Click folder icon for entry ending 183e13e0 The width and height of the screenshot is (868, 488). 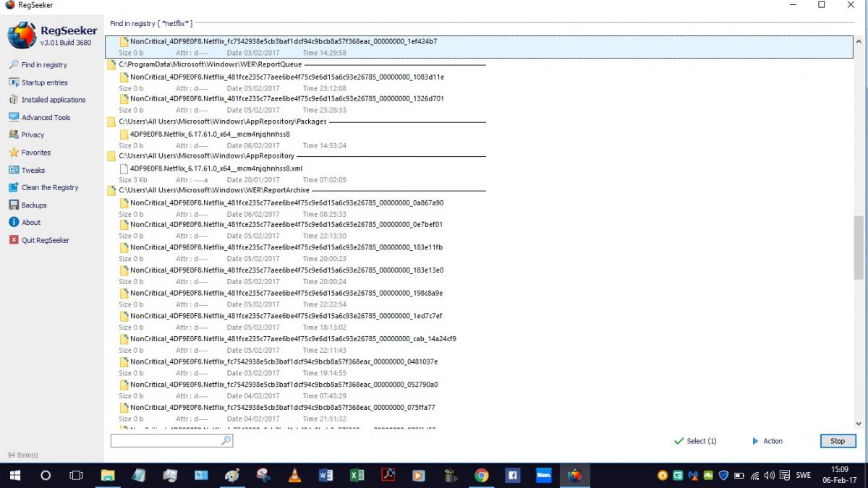[x=124, y=270]
